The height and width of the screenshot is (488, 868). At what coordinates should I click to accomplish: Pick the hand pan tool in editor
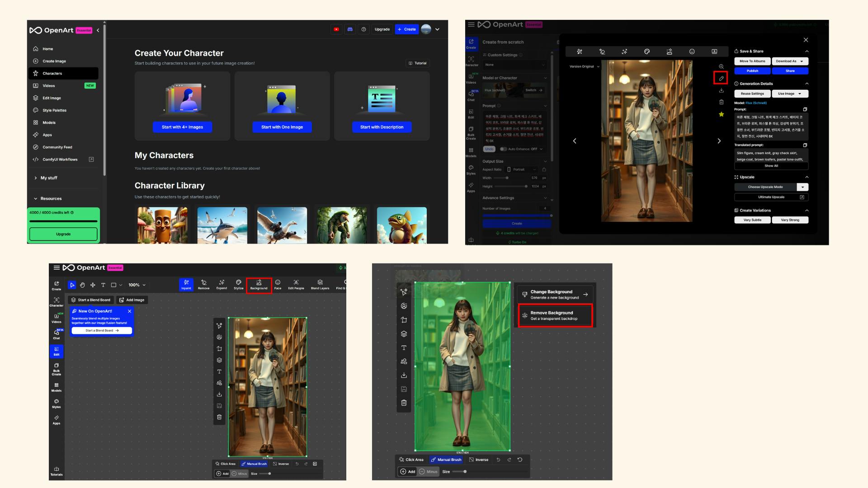click(82, 285)
